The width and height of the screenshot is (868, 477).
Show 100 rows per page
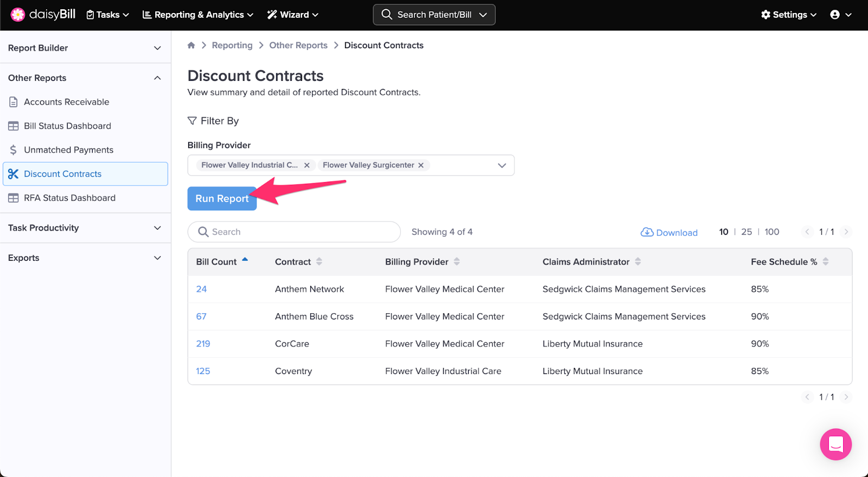(x=771, y=232)
